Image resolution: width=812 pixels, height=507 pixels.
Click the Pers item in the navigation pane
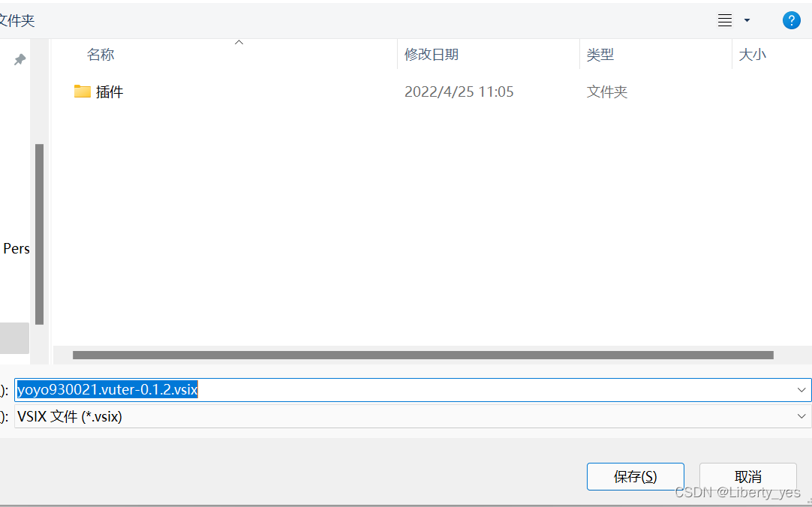(16, 248)
